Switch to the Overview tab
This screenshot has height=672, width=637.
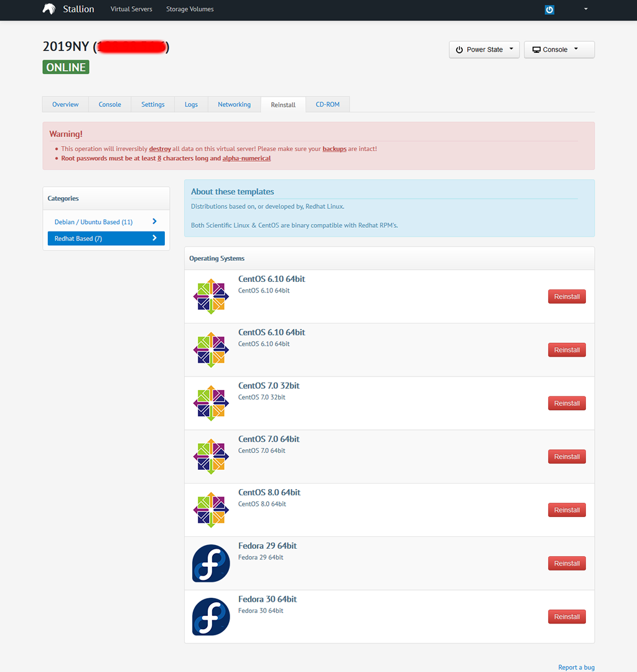click(65, 105)
